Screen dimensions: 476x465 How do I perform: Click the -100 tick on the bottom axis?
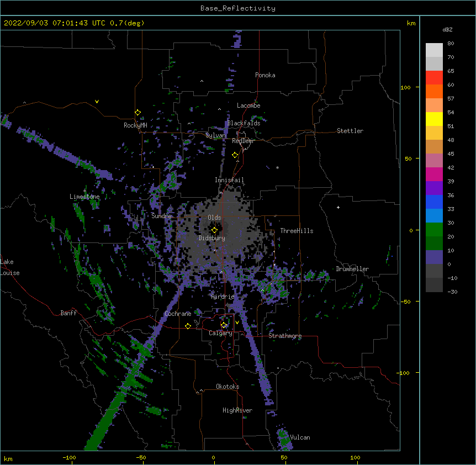[69, 457]
